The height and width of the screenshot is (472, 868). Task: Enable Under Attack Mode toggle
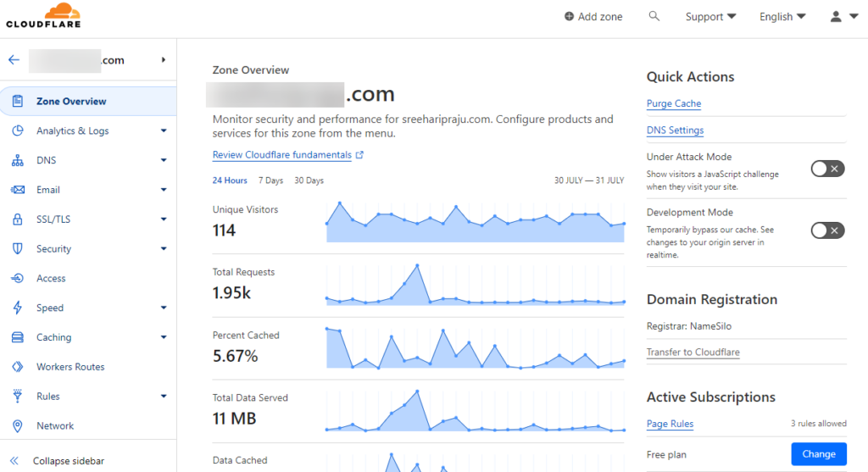click(x=827, y=169)
